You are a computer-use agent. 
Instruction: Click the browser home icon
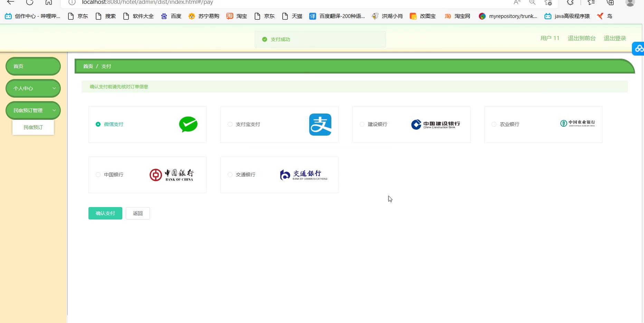pyautogui.click(x=49, y=2)
